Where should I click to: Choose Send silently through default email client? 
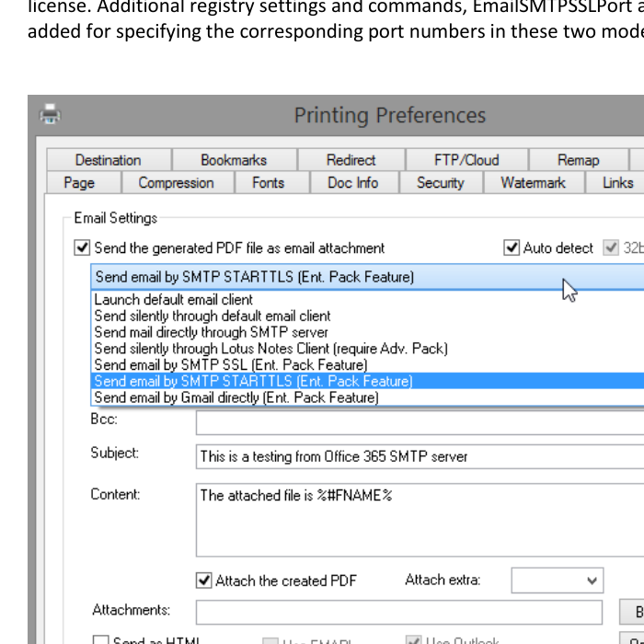[367, 316]
